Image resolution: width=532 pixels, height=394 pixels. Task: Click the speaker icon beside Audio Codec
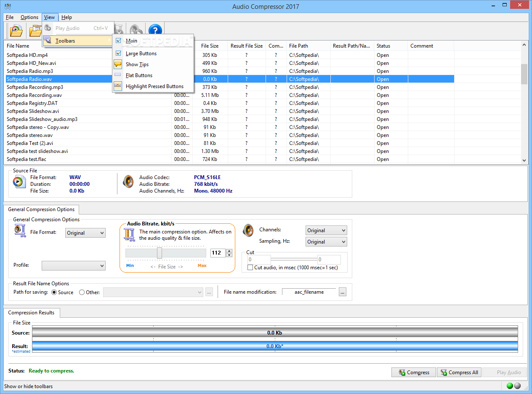pyautogui.click(x=128, y=182)
